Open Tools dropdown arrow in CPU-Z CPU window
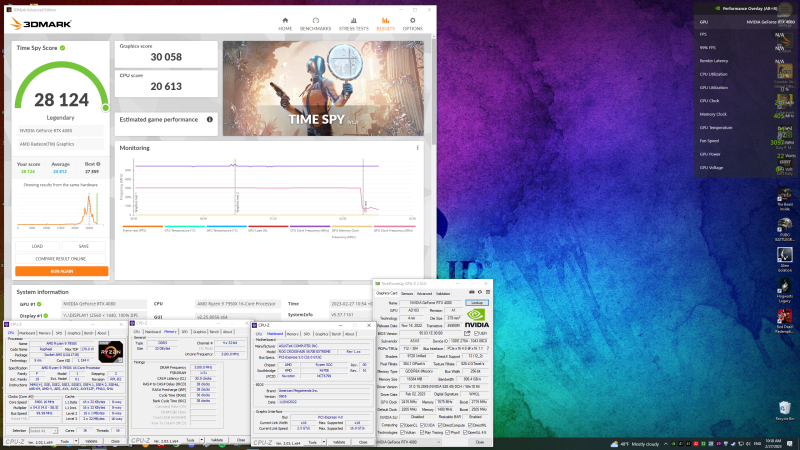Image resolution: width=800 pixels, height=450 pixels. coord(76,441)
